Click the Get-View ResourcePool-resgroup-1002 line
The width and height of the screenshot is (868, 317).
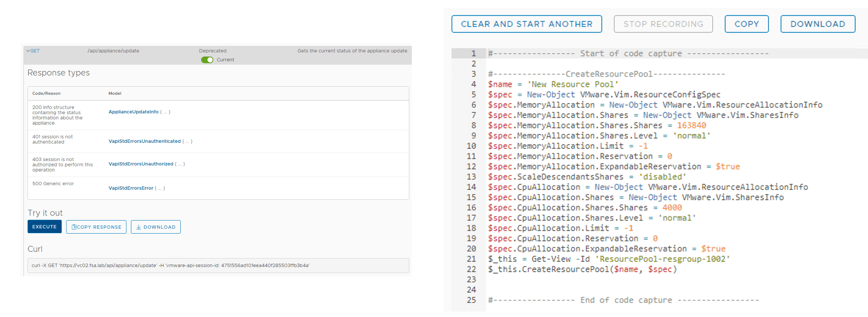[x=609, y=259]
